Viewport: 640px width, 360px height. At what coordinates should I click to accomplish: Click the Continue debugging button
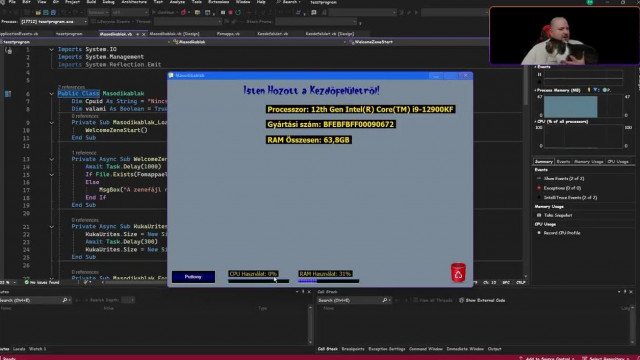point(163,13)
